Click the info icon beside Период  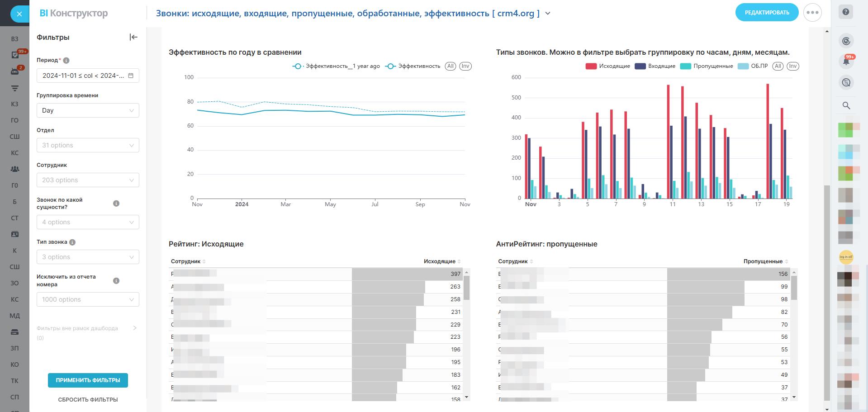click(66, 61)
